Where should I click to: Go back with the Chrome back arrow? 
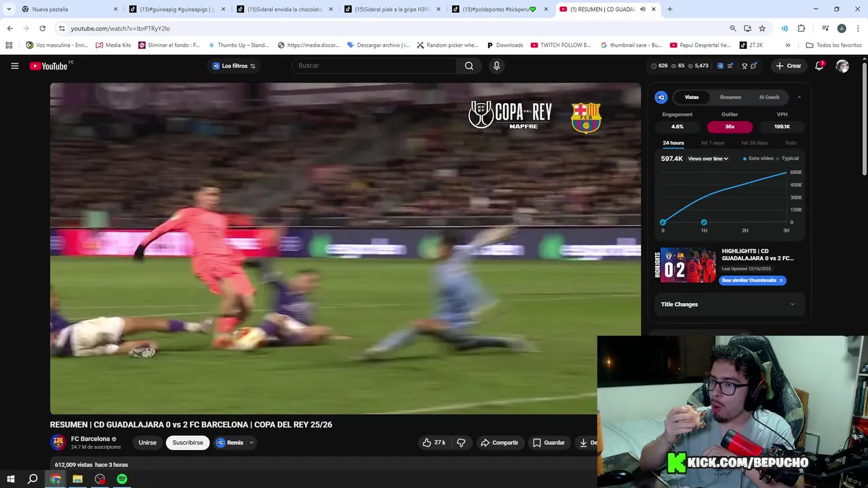pyautogui.click(x=9, y=28)
